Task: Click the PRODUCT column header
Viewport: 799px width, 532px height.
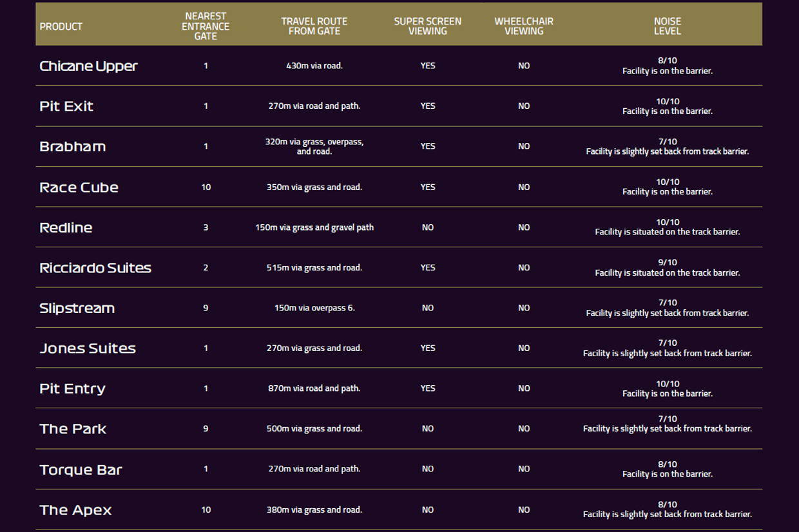Action: [x=61, y=26]
